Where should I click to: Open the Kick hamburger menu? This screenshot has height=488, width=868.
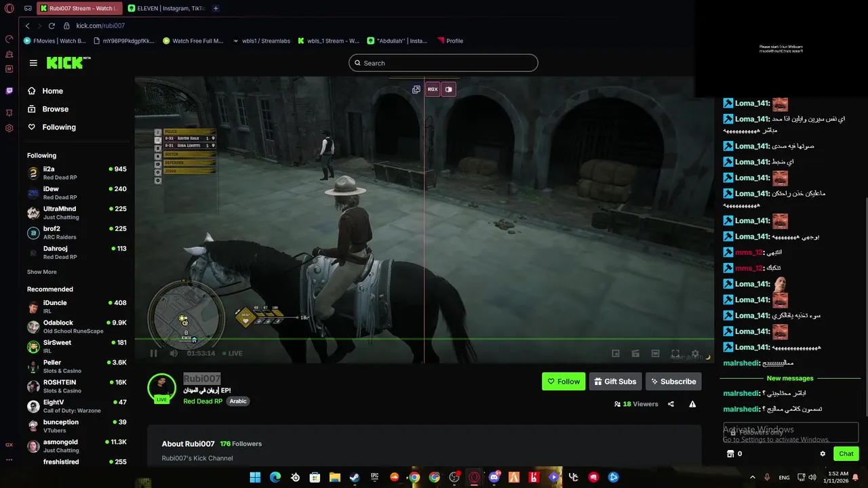[x=33, y=63]
